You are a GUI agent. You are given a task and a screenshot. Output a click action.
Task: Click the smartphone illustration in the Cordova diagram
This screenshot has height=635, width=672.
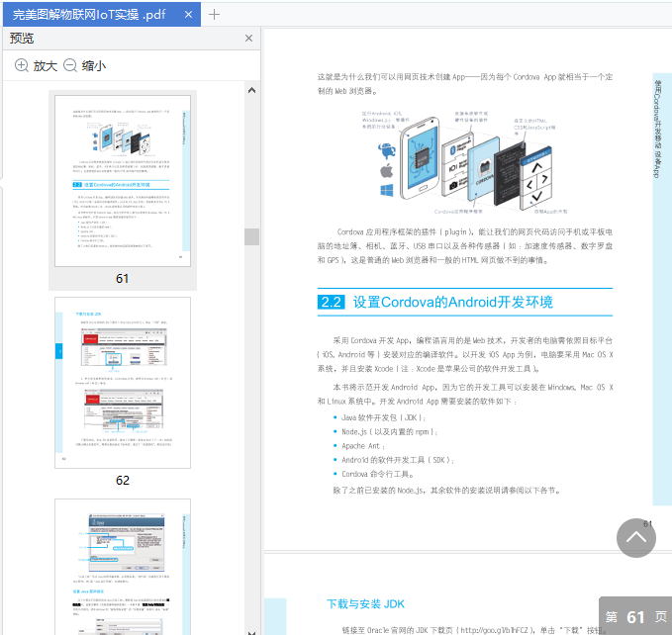tap(420, 157)
